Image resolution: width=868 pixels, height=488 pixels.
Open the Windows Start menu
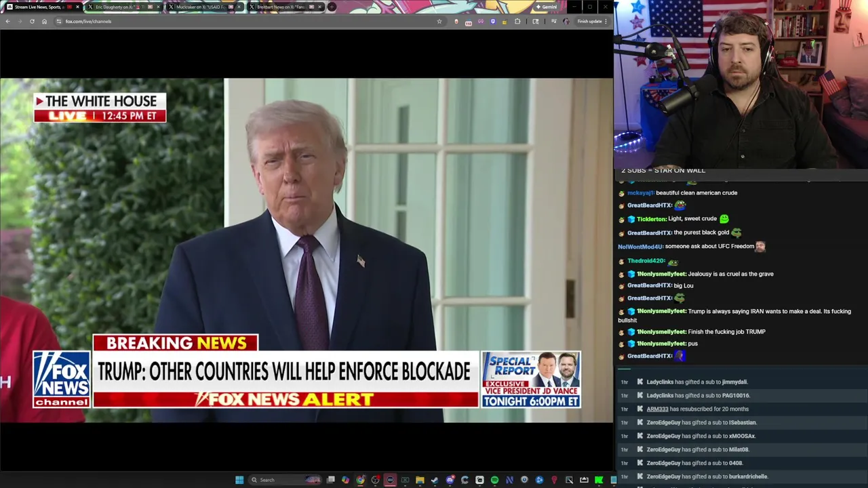pos(239,480)
